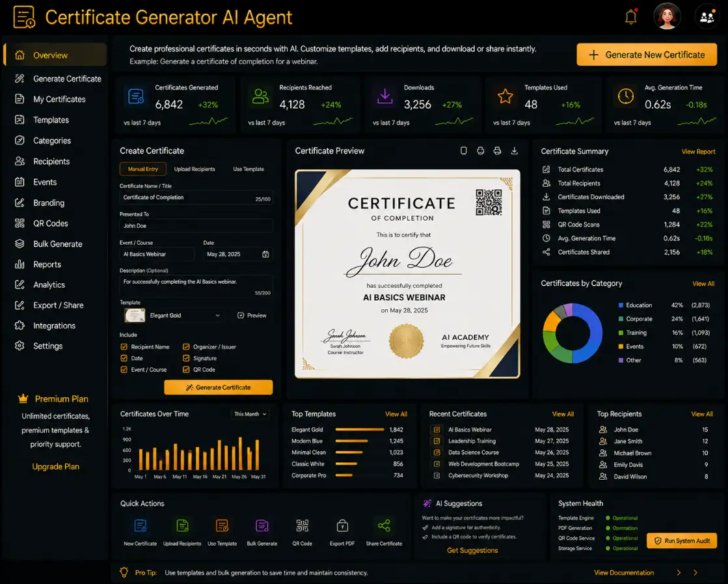This screenshot has height=584, width=728.
Task: Click the Share Certificate quick action
Action: [x=384, y=531]
